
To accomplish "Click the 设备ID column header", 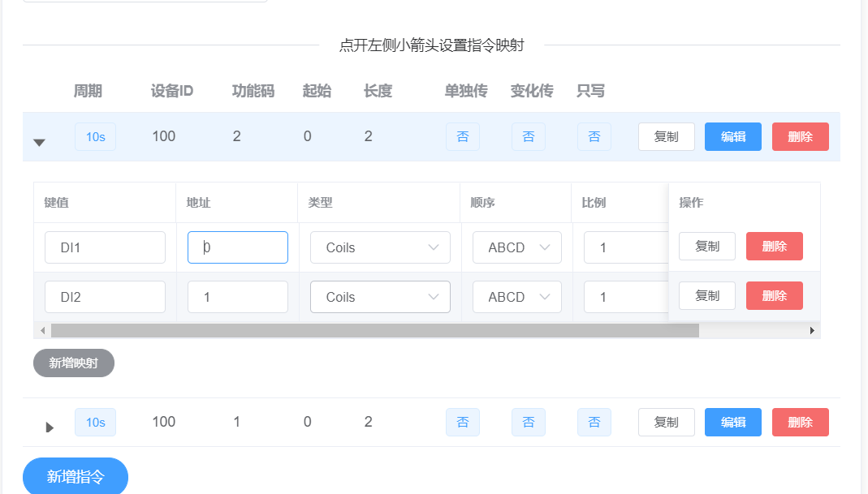I will pos(172,91).
